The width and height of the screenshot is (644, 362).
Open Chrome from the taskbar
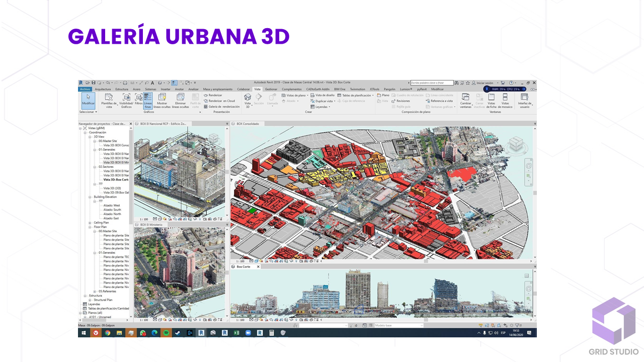(x=108, y=333)
